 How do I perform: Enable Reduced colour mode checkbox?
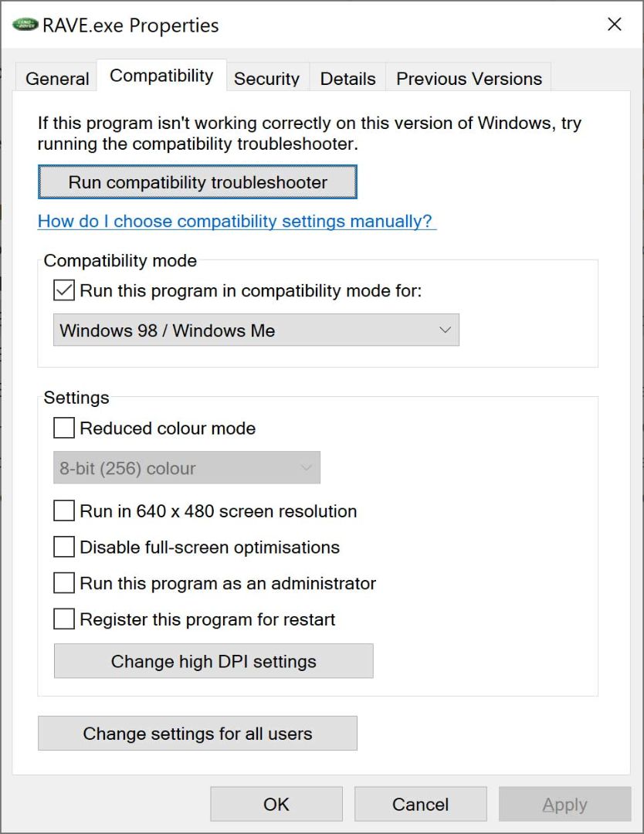point(64,428)
